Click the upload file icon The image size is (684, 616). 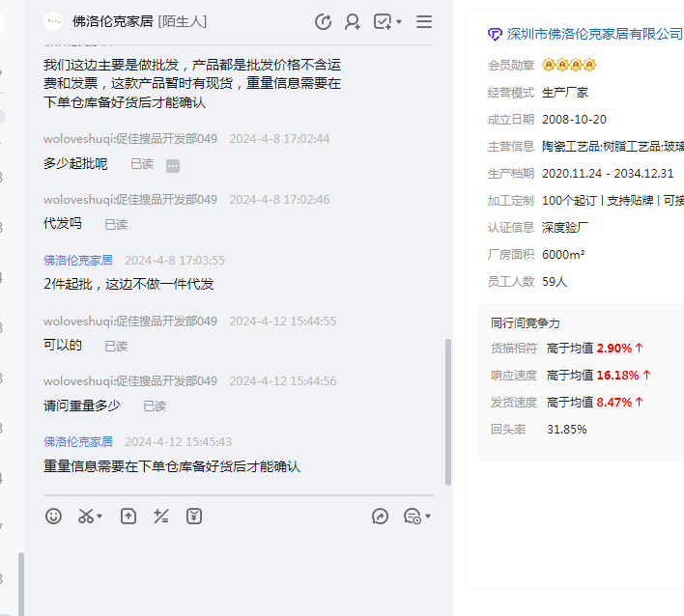(128, 517)
